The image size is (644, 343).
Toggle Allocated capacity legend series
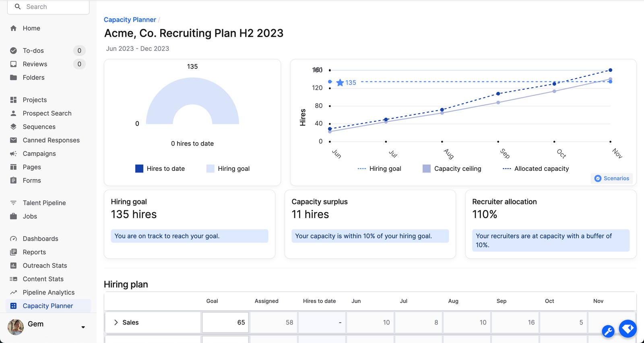[x=536, y=168]
